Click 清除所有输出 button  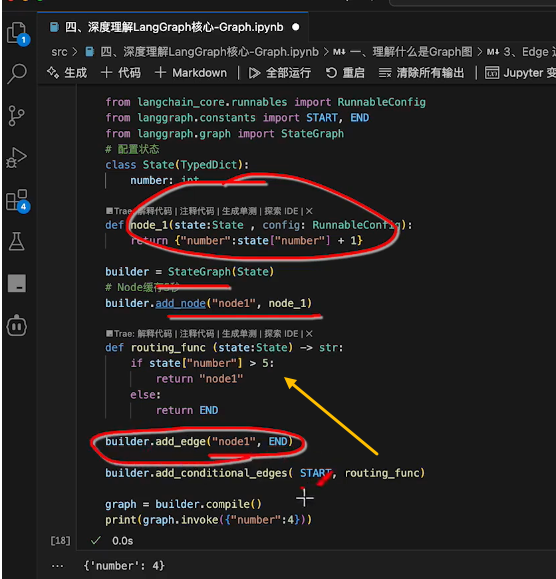coord(421,73)
